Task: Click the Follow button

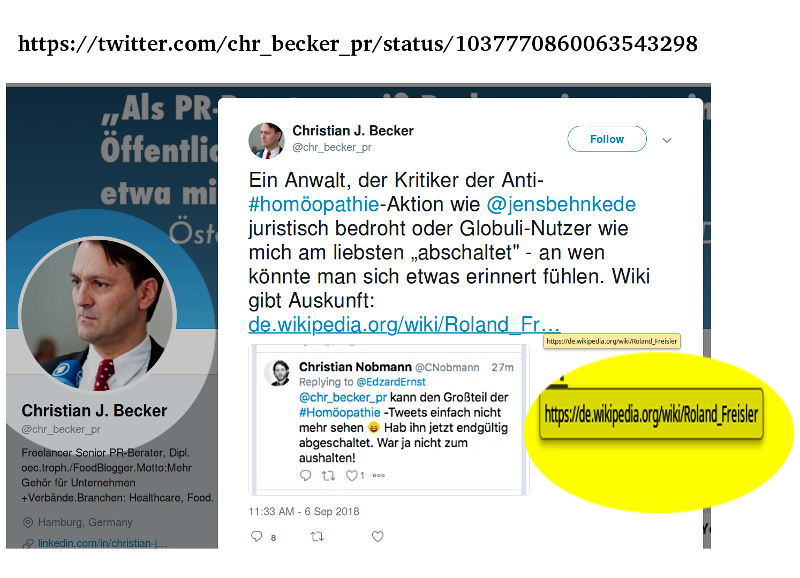Action: click(x=607, y=139)
